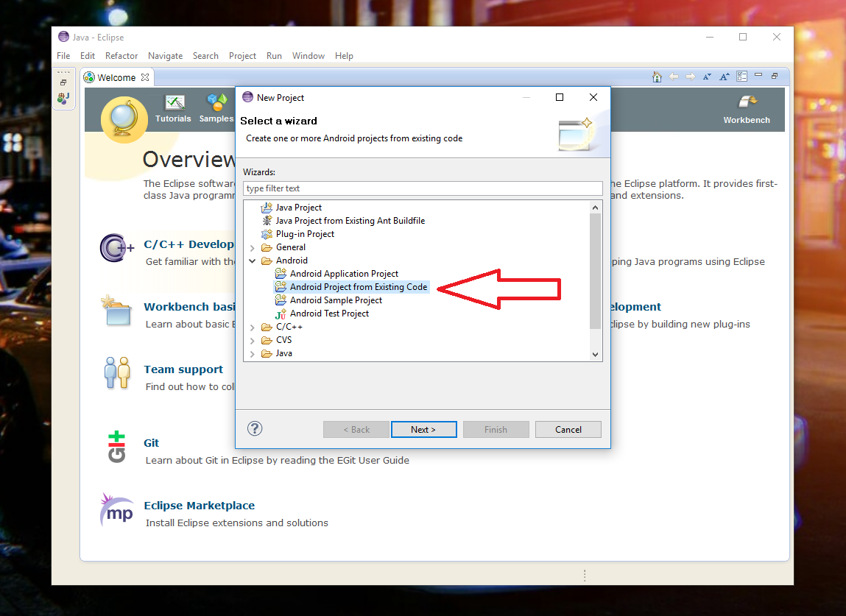Cancel the New Project dialog
The width and height of the screenshot is (846, 616).
pos(568,430)
